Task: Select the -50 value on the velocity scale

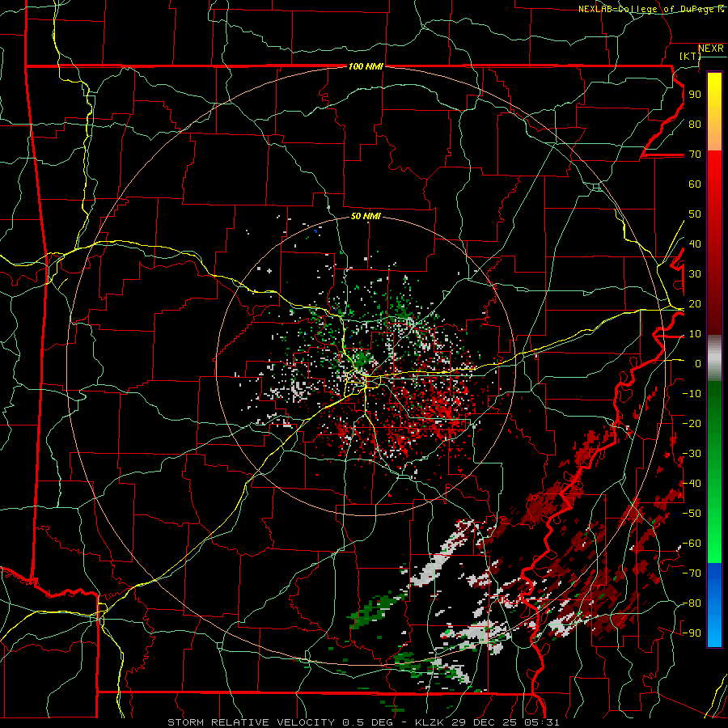Action: tap(692, 514)
